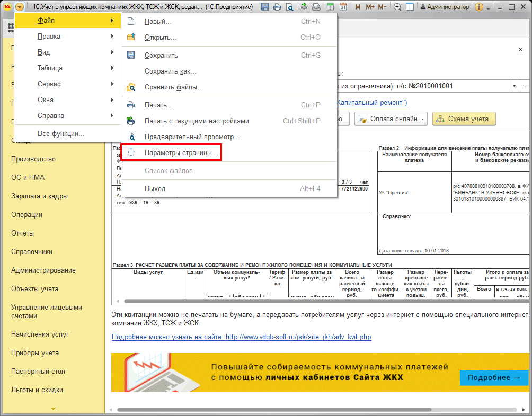The width and height of the screenshot is (532, 416).
Task: Choose Предварительный просмотр... menu entry
Action: click(229, 137)
